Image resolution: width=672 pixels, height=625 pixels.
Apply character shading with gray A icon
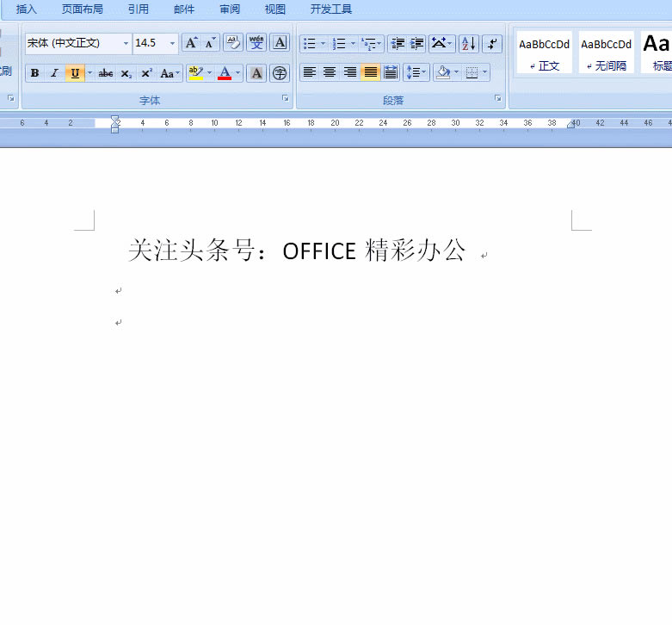[x=256, y=73]
